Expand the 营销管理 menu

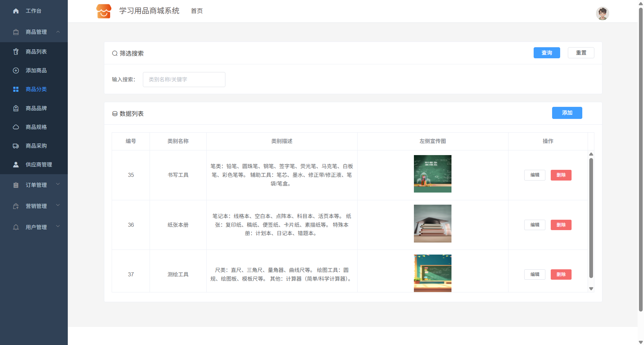pos(58,206)
